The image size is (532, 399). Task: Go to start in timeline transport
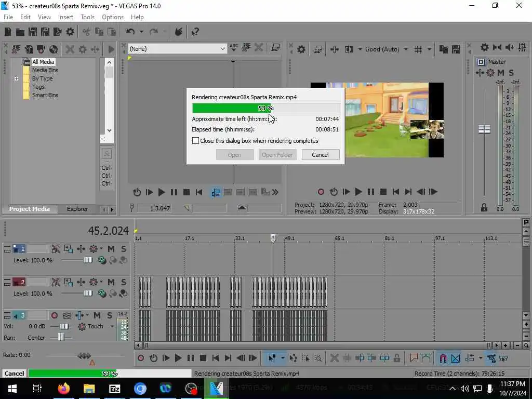[216, 358]
